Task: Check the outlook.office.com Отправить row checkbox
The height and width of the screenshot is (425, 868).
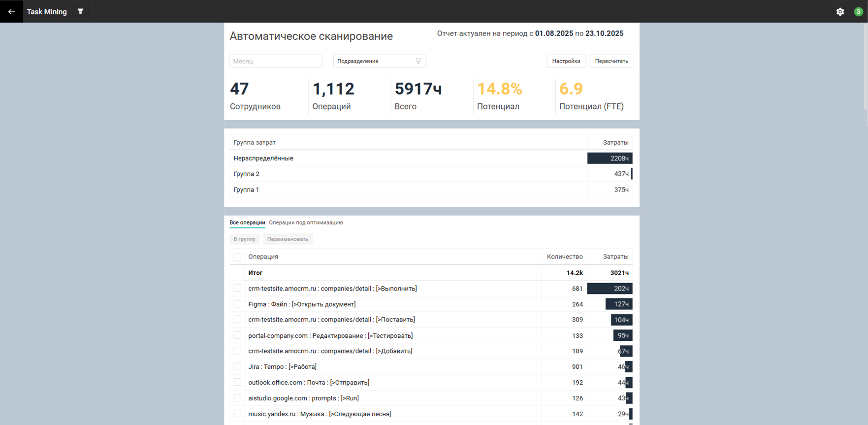Action: click(x=237, y=382)
